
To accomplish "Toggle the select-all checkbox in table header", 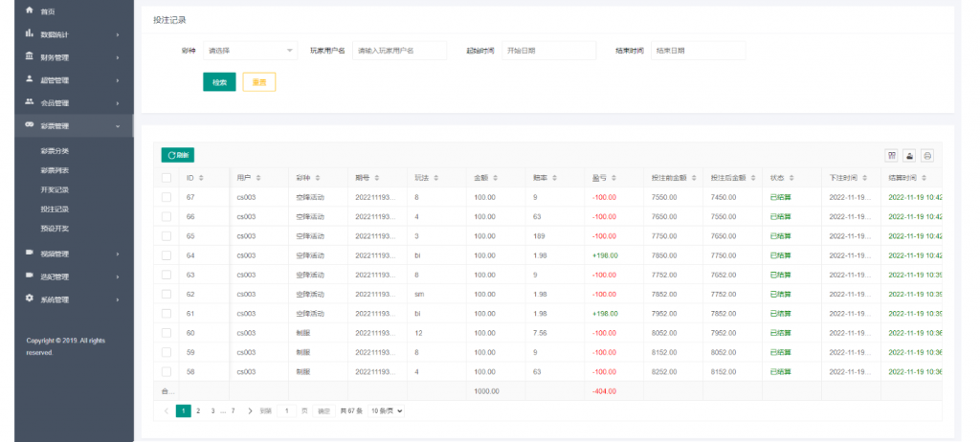I will coord(167,178).
